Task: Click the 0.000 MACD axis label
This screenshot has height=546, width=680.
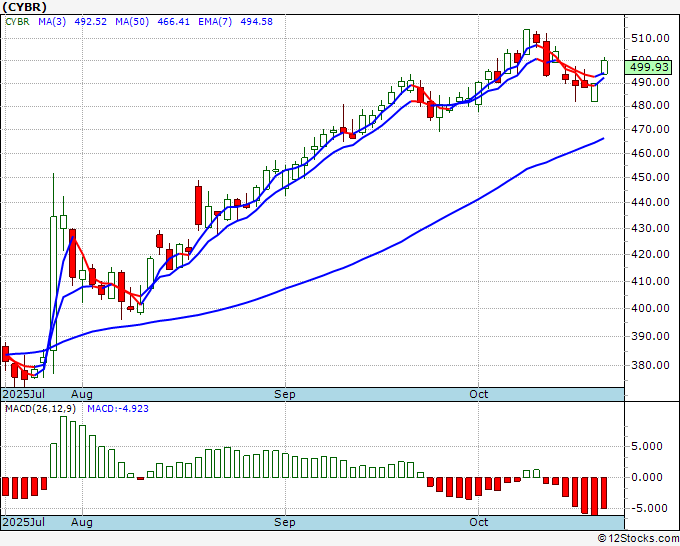Action: click(x=647, y=477)
